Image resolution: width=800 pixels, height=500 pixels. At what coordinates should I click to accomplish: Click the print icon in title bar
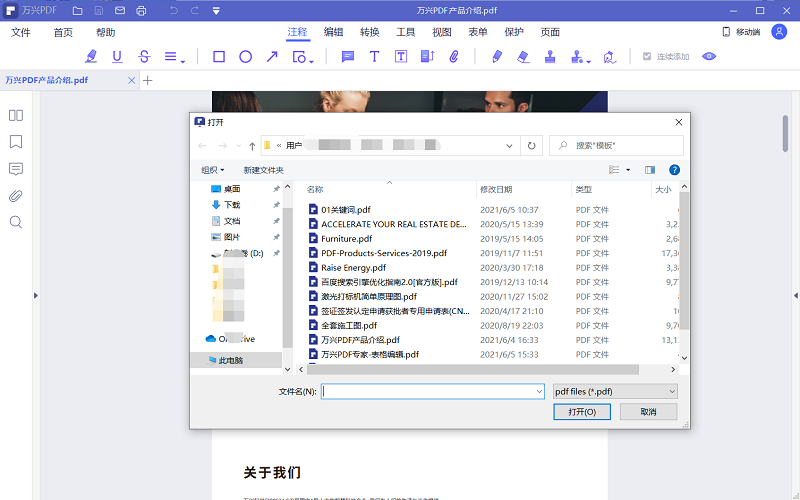(x=141, y=10)
